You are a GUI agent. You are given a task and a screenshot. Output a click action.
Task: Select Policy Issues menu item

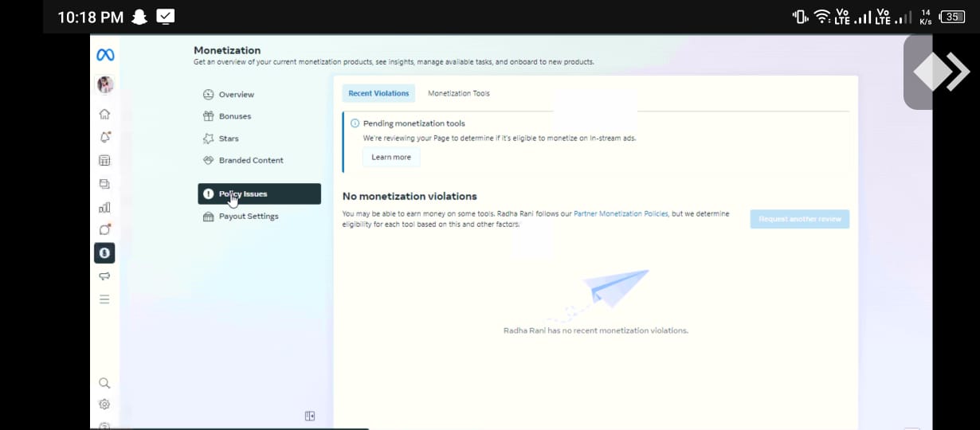coord(260,193)
